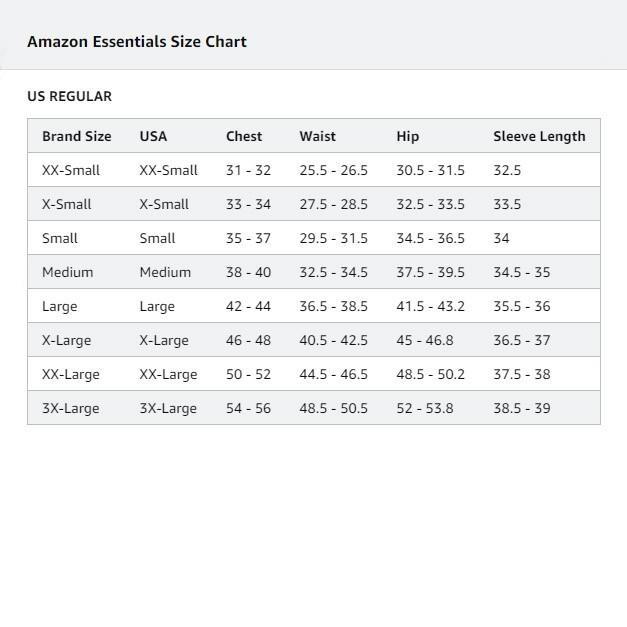Click the Small waist value 29.5 - 31.5
The height and width of the screenshot is (627, 627).
click(x=333, y=238)
